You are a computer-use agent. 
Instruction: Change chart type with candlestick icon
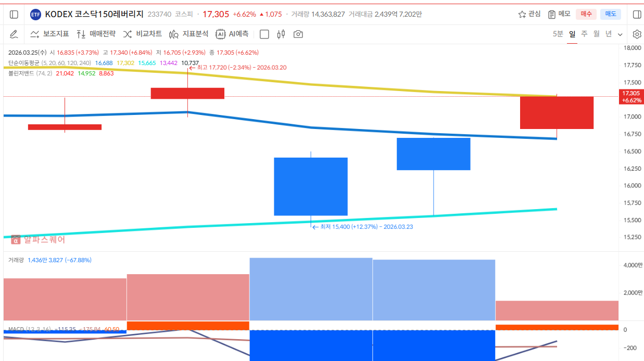pyautogui.click(x=281, y=34)
